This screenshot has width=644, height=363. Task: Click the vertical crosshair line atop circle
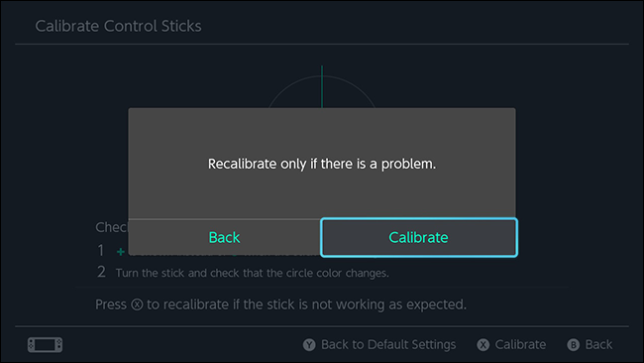(322, 86)
